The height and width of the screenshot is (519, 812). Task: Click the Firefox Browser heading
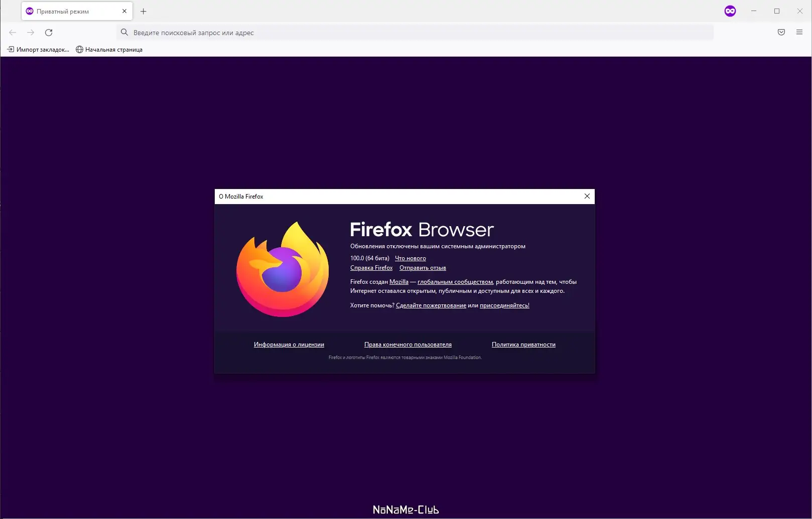pos(422,230)
